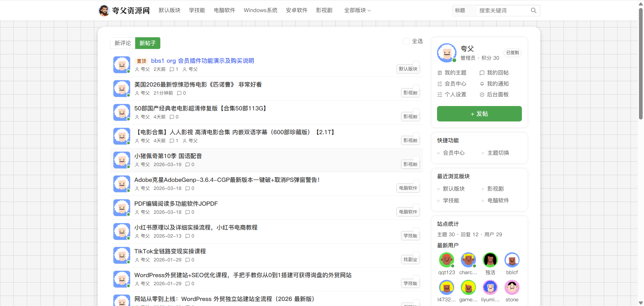Check the box on 50部国产经典老电影 post
Viewport: 644px width, 306px height.
(x=416, y=112)
